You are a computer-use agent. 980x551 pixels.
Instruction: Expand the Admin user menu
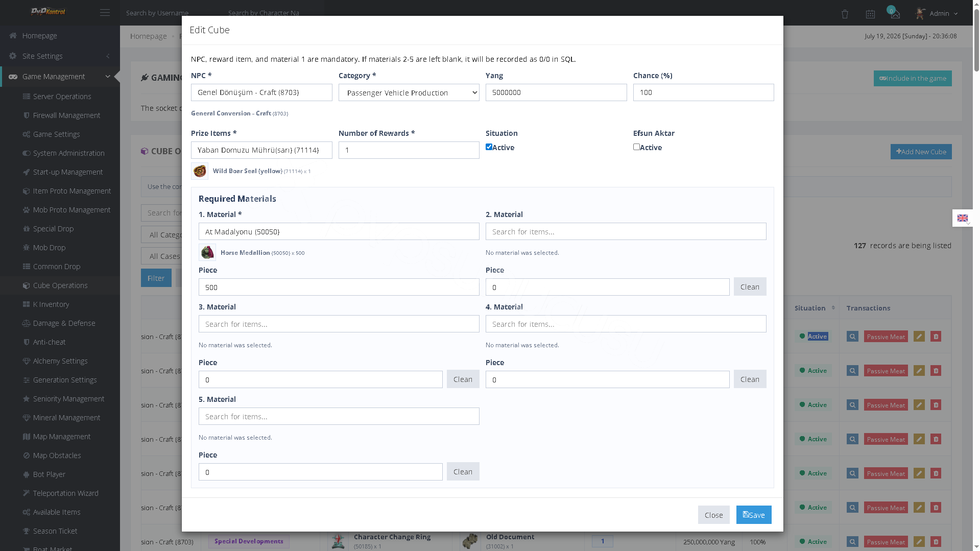[x=938, y=13]
